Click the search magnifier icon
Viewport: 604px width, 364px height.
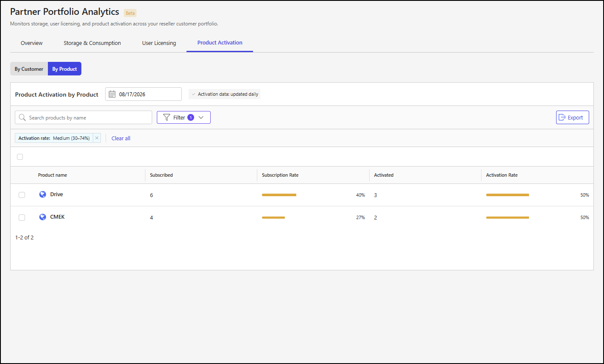(22, 117)
